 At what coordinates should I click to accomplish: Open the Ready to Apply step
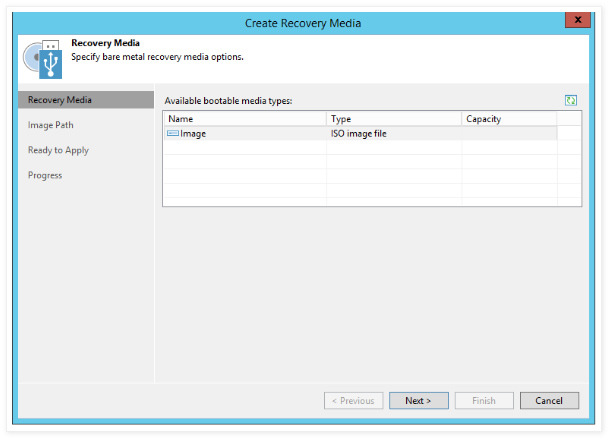pos(59,150)
